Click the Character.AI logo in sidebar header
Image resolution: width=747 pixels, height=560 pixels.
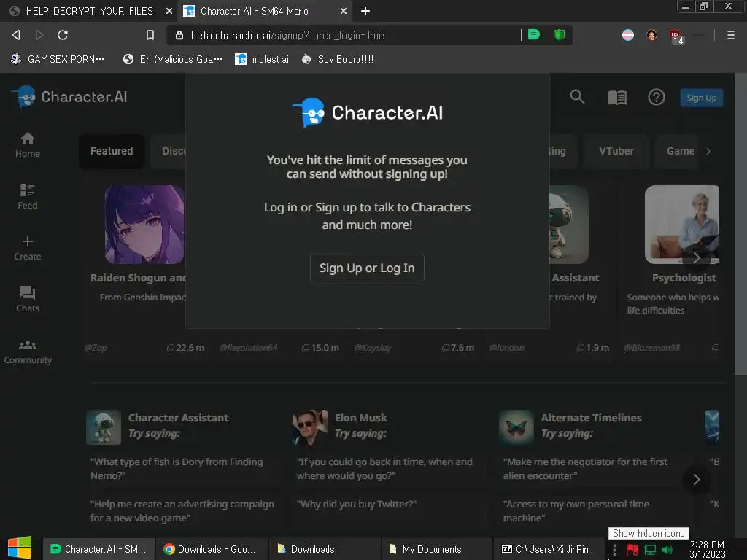69,97
